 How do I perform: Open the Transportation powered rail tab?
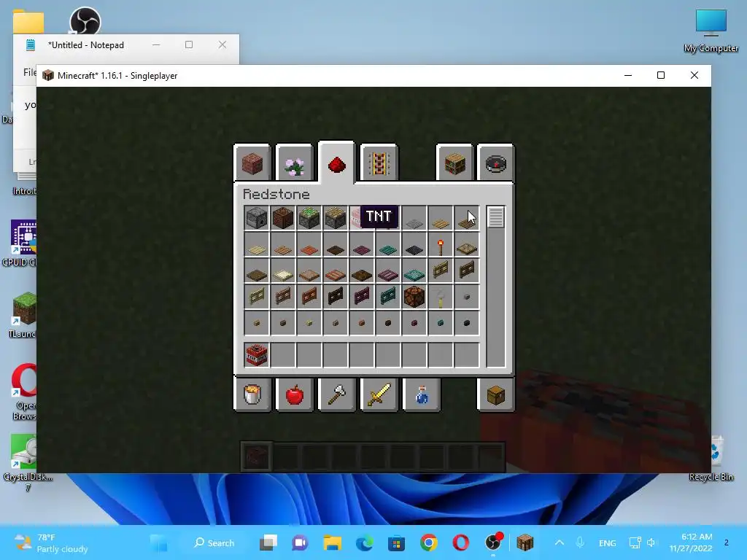coord(379,164)
